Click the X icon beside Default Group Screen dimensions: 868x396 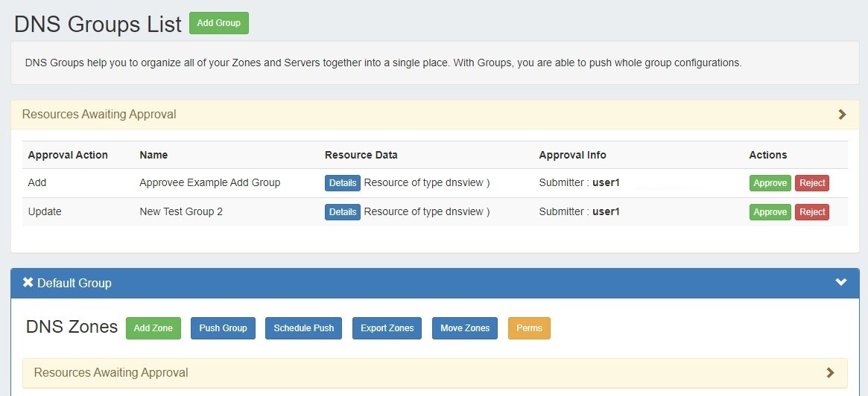[x=28, y=283]
